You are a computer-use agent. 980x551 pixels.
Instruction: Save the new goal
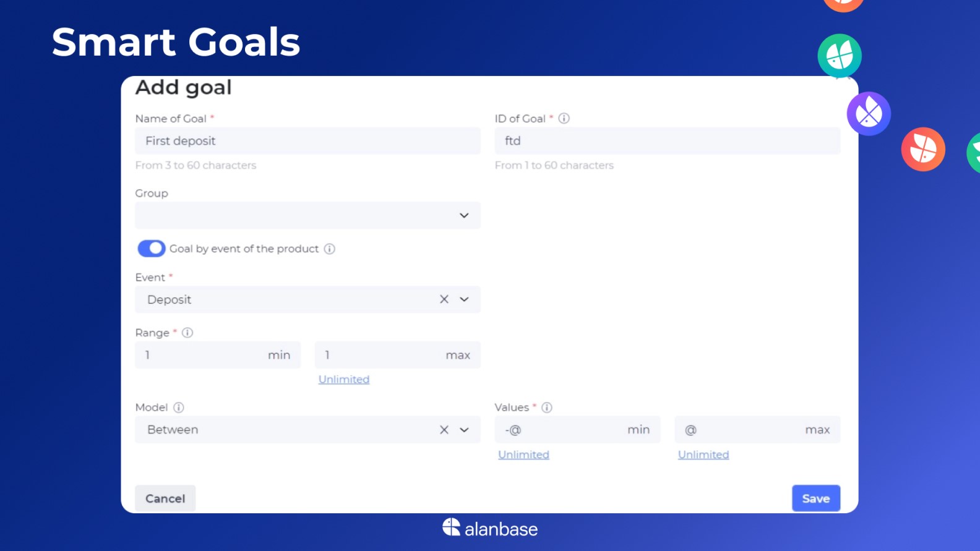[816, 498]
